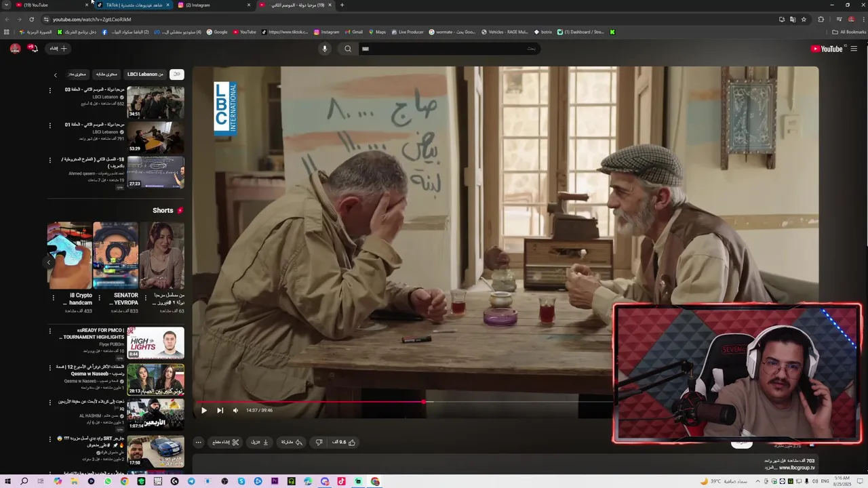Open the 34:51 duration video thumbnail
This screenshot has width=868, height=488.
coord(155,102)
